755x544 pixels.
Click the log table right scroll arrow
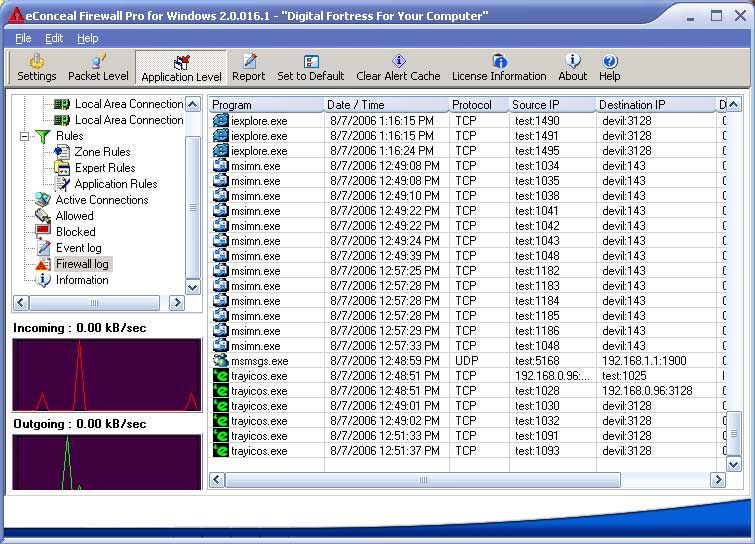(x=718, y=480)
